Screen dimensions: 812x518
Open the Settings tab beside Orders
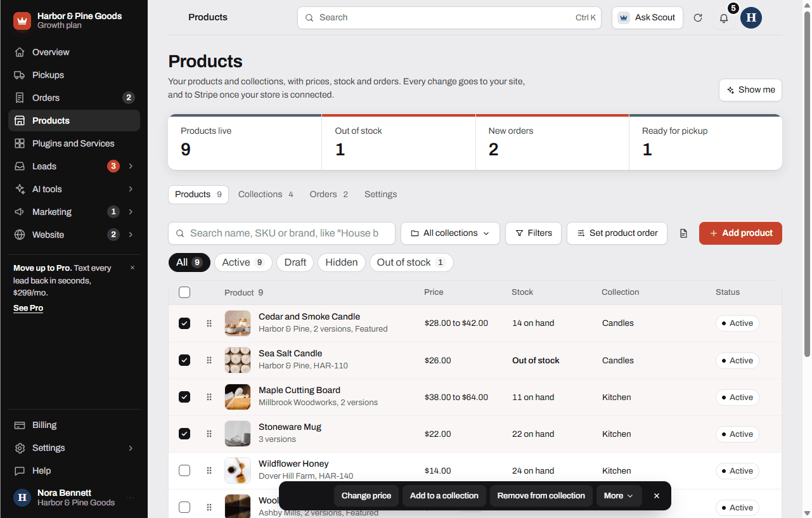coord(380,195)
